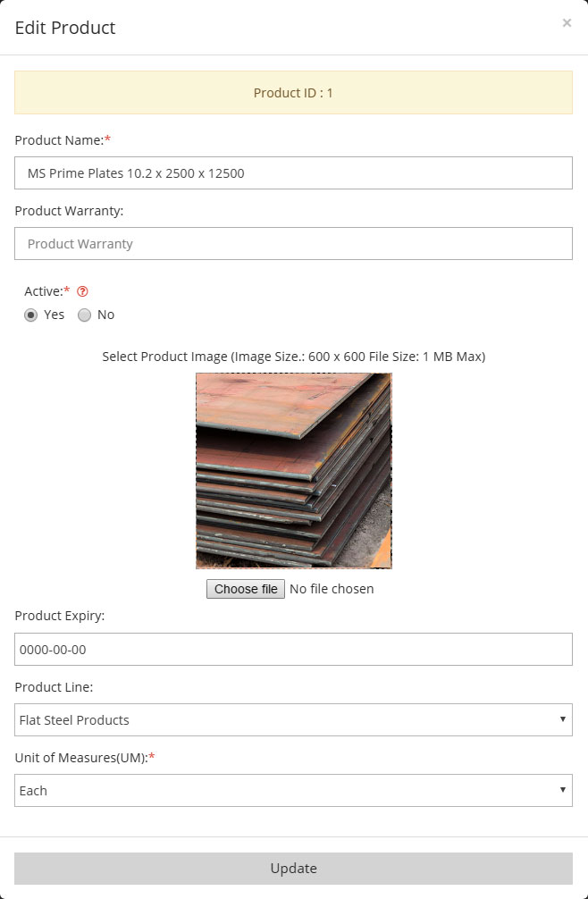Focus the Product Name input field

tap(293, 172)
